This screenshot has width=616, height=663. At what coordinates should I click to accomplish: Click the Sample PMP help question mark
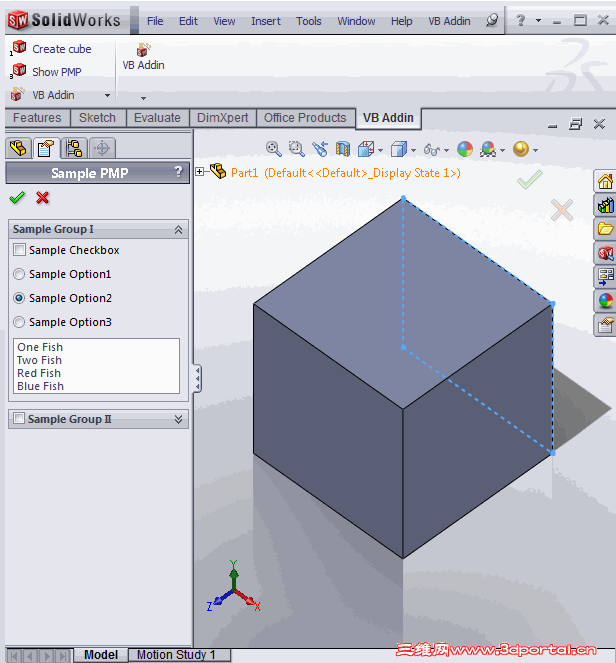pos(178,172)
